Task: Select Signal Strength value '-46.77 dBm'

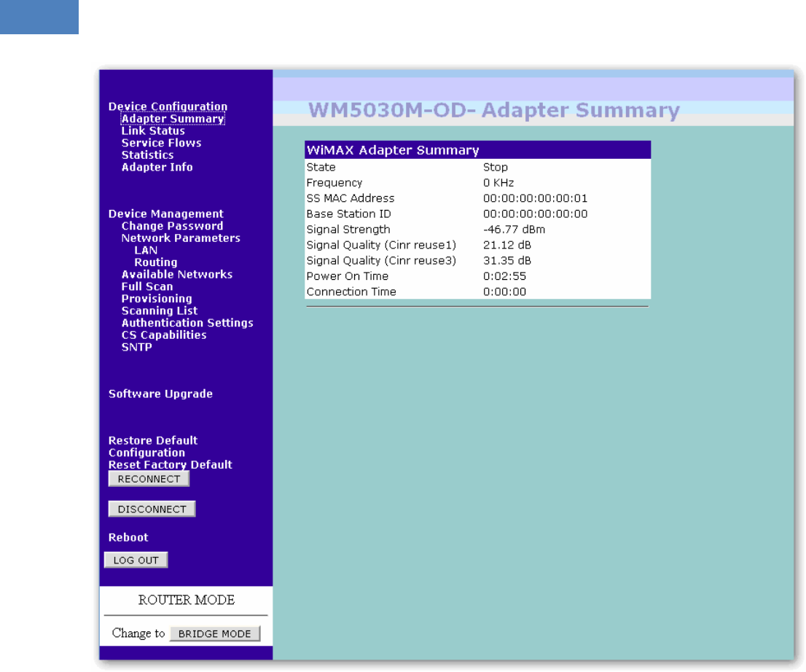Action: click(514, 230)
